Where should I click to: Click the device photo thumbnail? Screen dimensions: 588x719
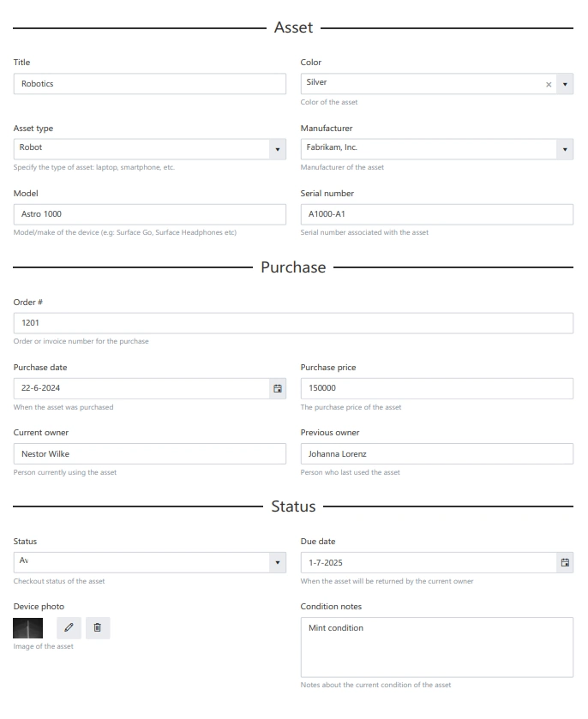click(28, 628)
